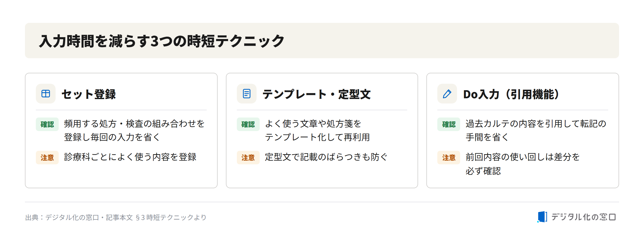Image resolution: width=644 pixels, height=247 pixels.
Task: Click text 診療科ごとによく使う内容を登録
Action: [x=130, y=157]
